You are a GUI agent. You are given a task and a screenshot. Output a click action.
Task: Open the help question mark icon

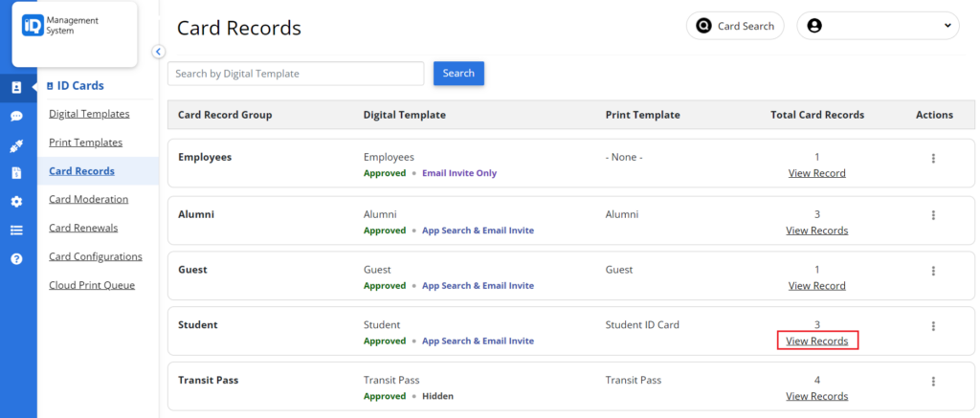tap(16, 258)
